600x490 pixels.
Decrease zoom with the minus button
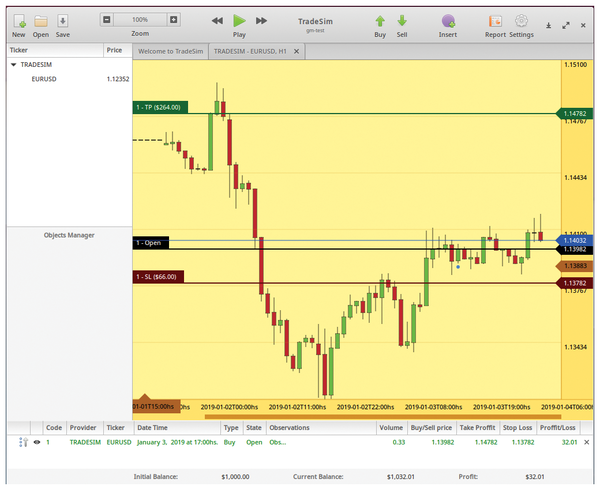click(107, 20)
